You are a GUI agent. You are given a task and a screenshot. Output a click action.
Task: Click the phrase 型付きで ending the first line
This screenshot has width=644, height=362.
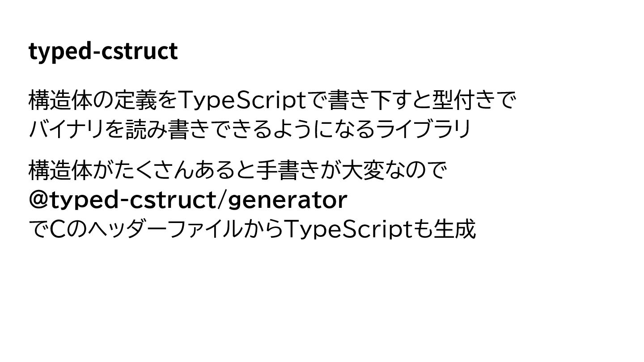click(x=474, y=101)
